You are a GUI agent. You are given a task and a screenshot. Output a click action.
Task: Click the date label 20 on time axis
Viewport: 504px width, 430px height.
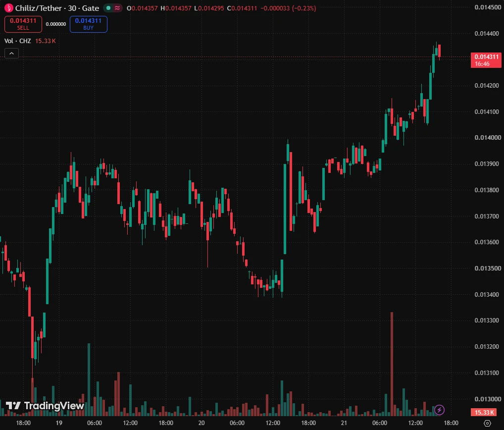click(202, 423)
